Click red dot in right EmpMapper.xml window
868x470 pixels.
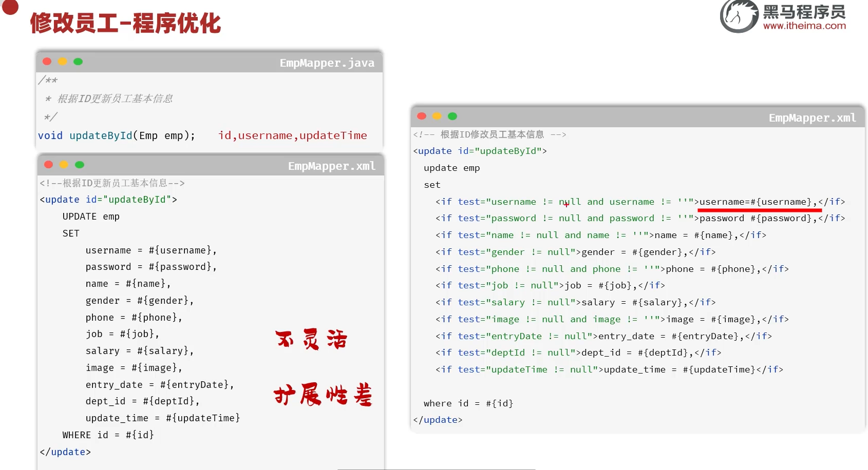[x=422, y=116]
